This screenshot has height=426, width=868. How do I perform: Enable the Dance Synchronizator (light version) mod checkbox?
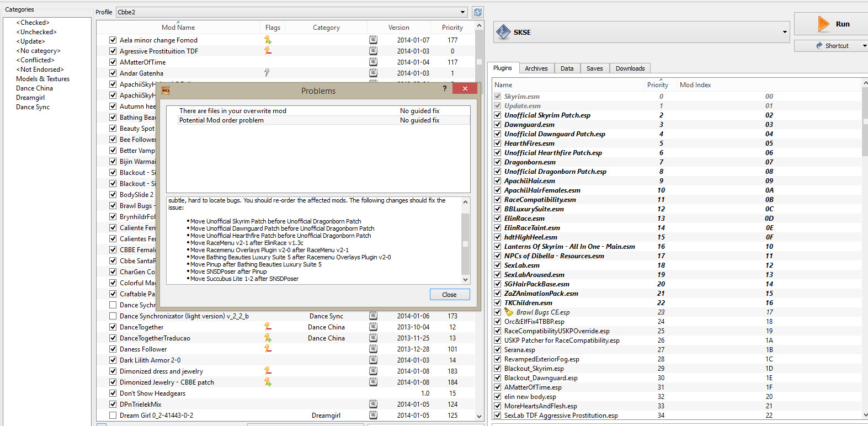tap(113, 316)
